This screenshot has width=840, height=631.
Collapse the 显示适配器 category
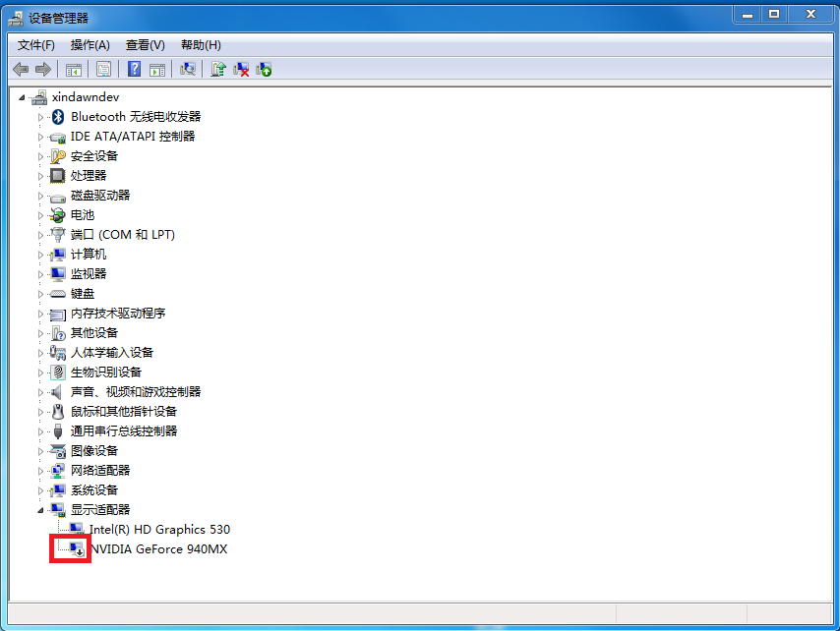coord(41,510)
